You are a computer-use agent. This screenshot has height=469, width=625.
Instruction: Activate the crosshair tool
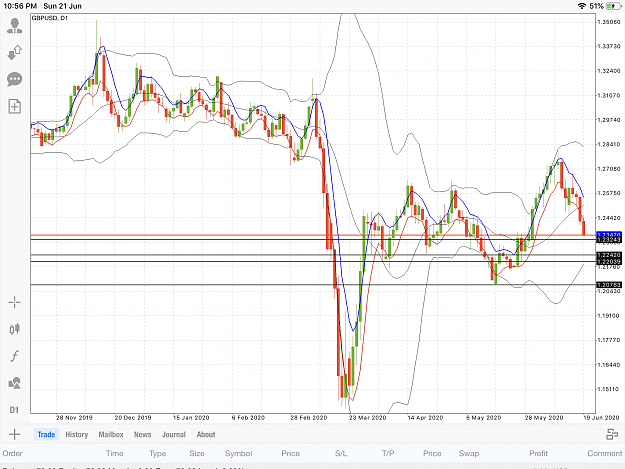point(15,302)
